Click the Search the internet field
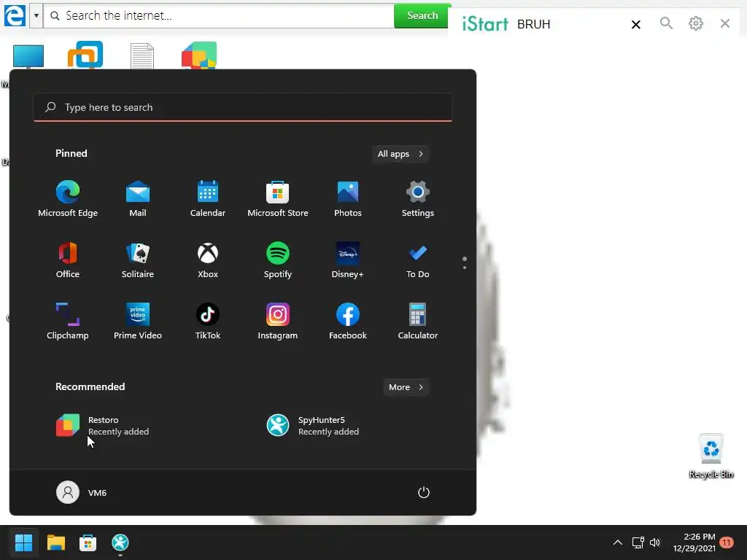Image resolution: width=747 pixels, height=560 pixels. click(219, 16)
